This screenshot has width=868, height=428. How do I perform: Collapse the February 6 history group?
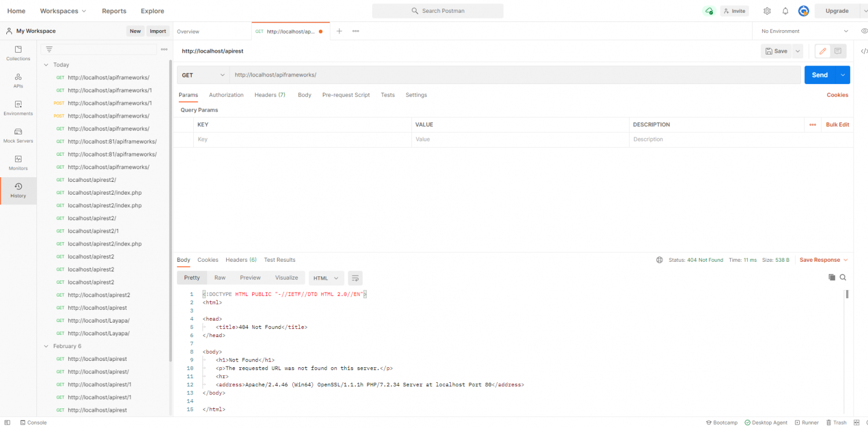click(x=46, y=346)
